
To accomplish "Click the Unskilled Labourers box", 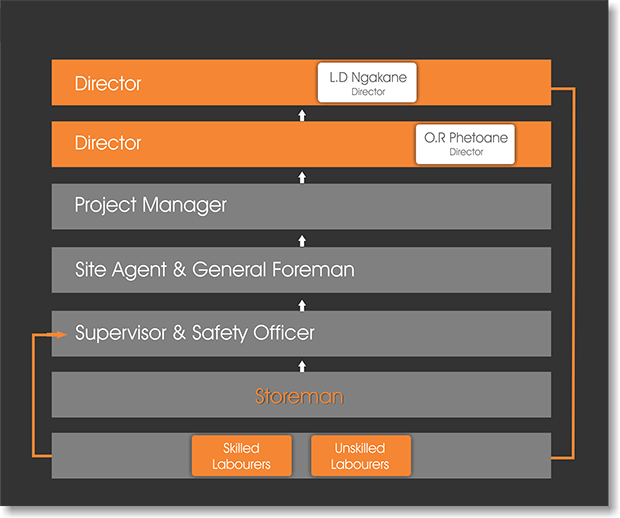I will coord(359,456).
